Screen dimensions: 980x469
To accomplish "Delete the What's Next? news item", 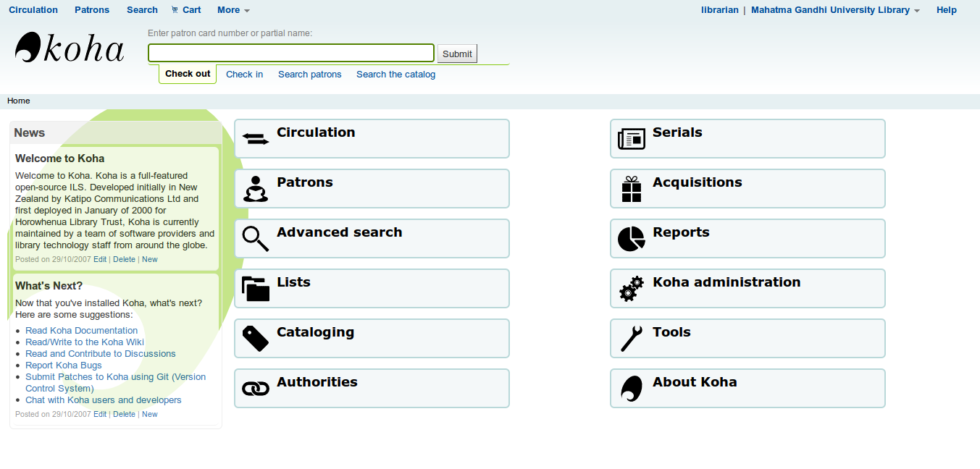I will 124,414.
